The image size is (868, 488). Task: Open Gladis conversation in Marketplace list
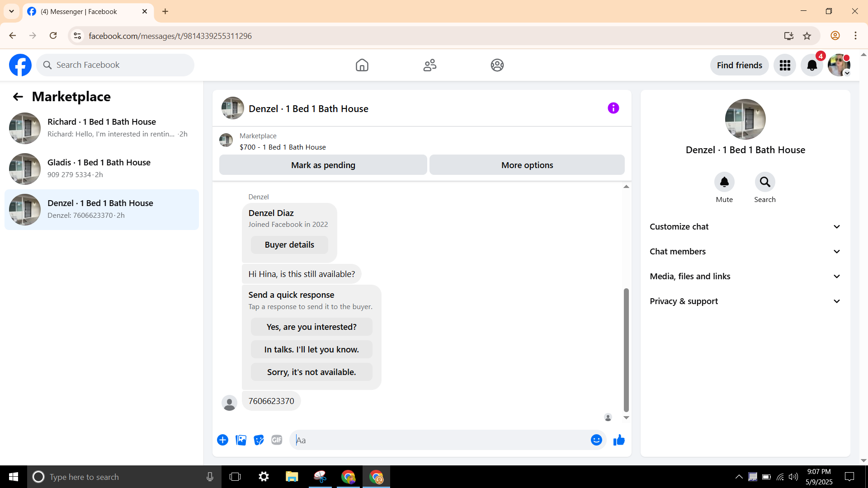pos(102,169)
